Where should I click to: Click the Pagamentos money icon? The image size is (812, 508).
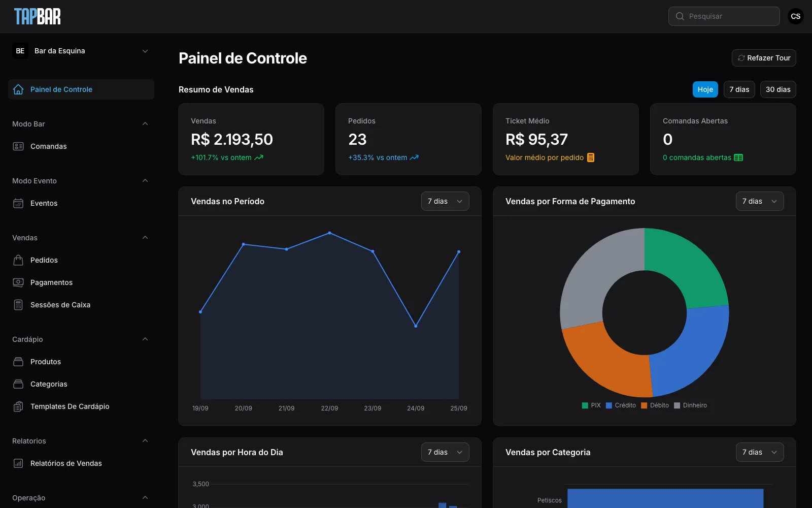18,282
